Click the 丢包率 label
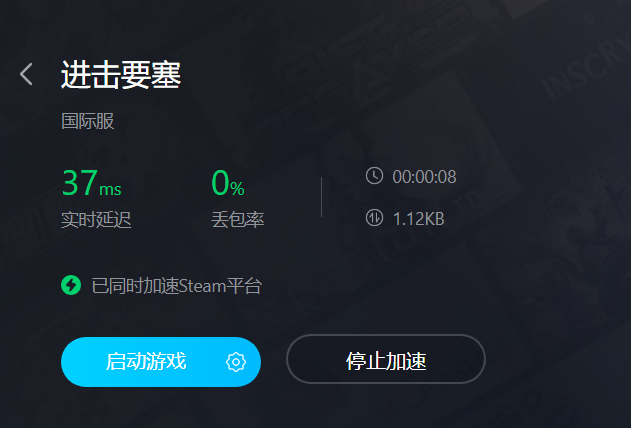The height and width of the screenshot is (428, 631). [238, 220]
